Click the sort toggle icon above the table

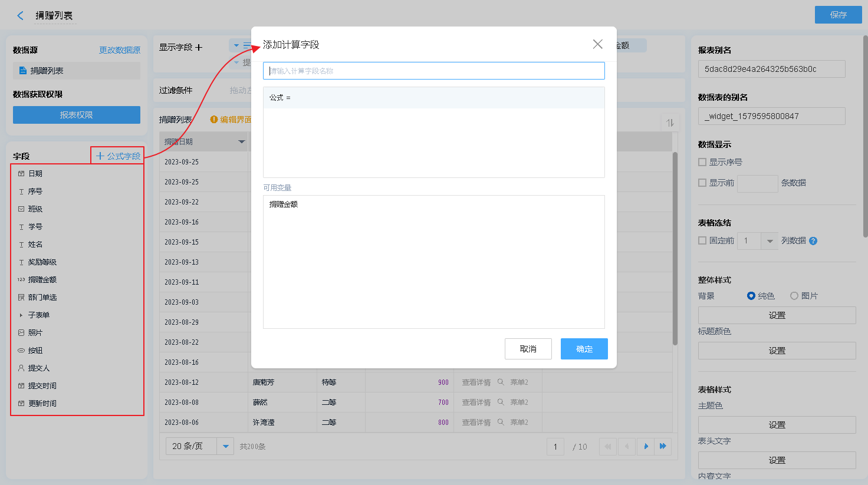click(x=670, y=123)
